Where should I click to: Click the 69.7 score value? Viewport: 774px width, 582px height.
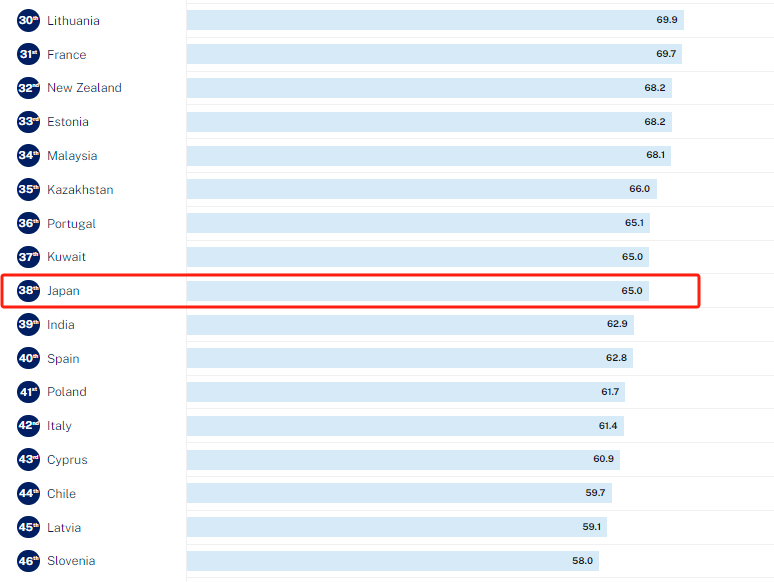[x=666, y=54]
